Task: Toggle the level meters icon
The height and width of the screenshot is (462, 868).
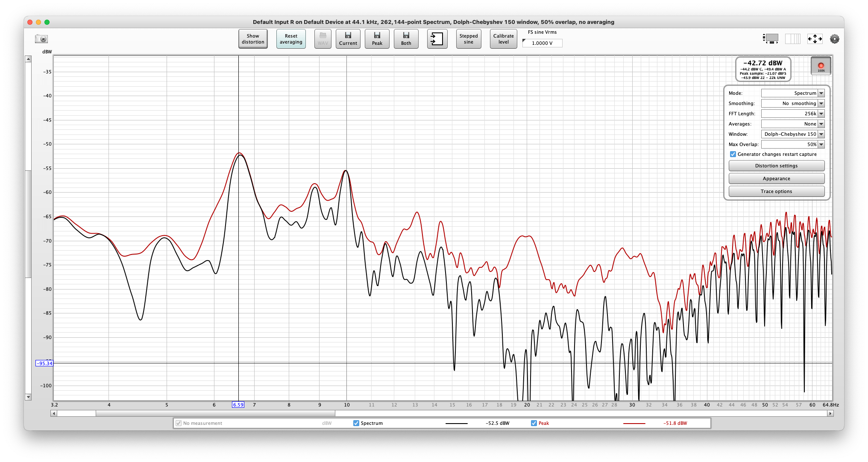Action: pos(793,39)
